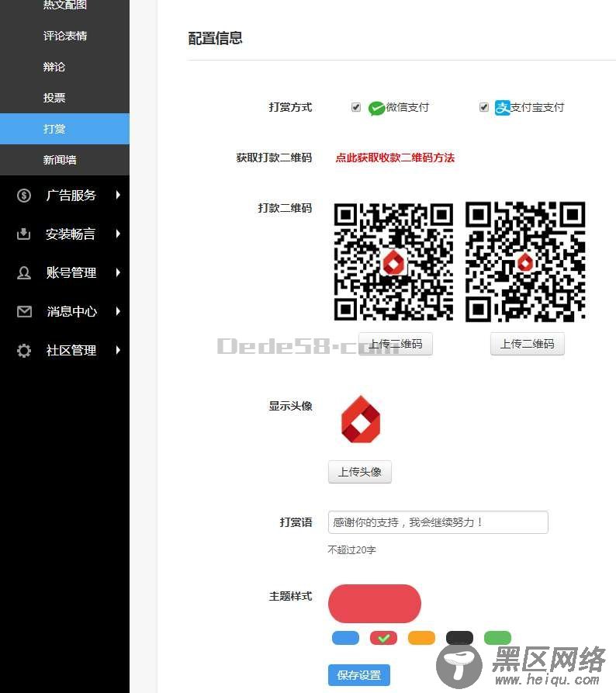Select the green theme color swatch
This screenshot has height=693, width=616.
point(497,638)
